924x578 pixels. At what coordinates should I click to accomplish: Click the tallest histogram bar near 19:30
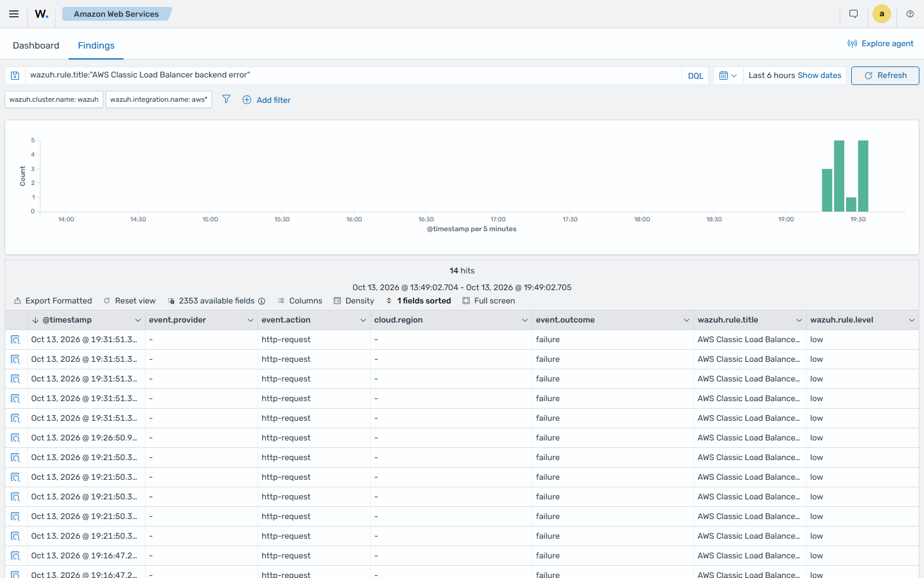coord(863,176)
